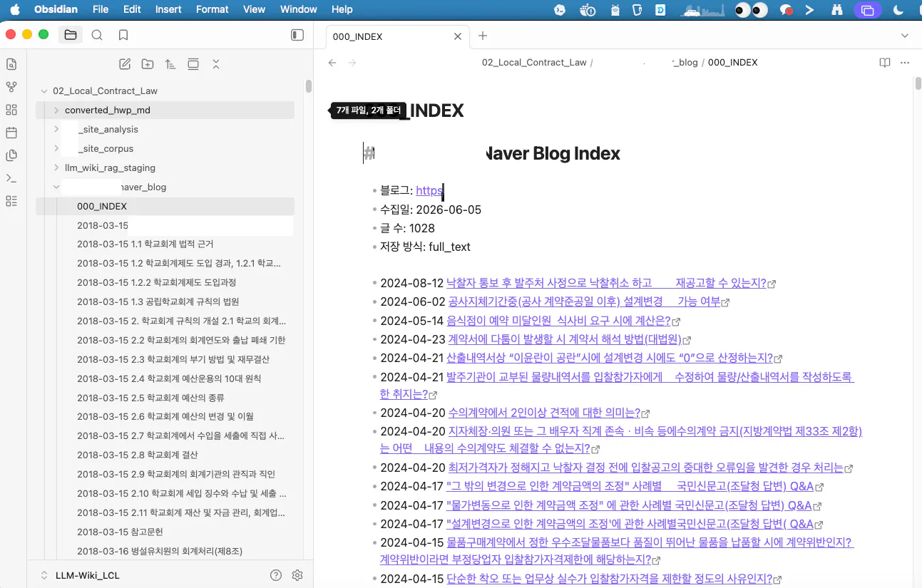Click the binoculars menu bar icon
The width and height of the screenshot is (922, 588).
coord(836,10)
